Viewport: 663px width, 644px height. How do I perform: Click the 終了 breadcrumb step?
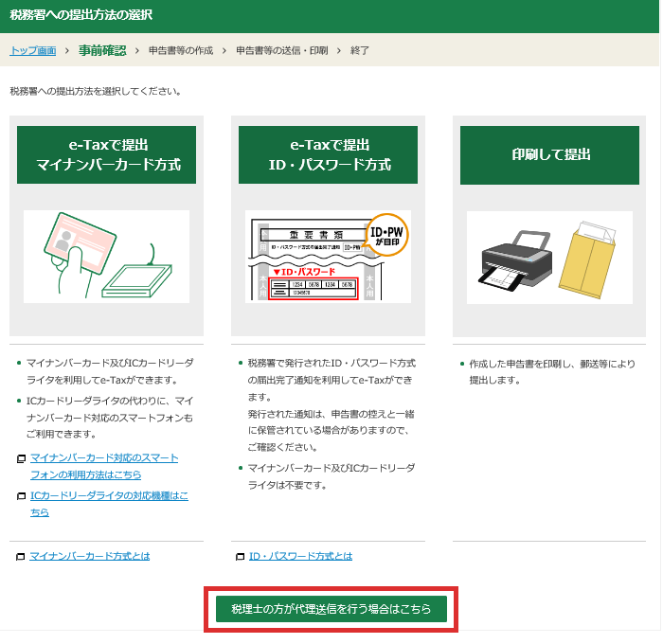point(360,51)
